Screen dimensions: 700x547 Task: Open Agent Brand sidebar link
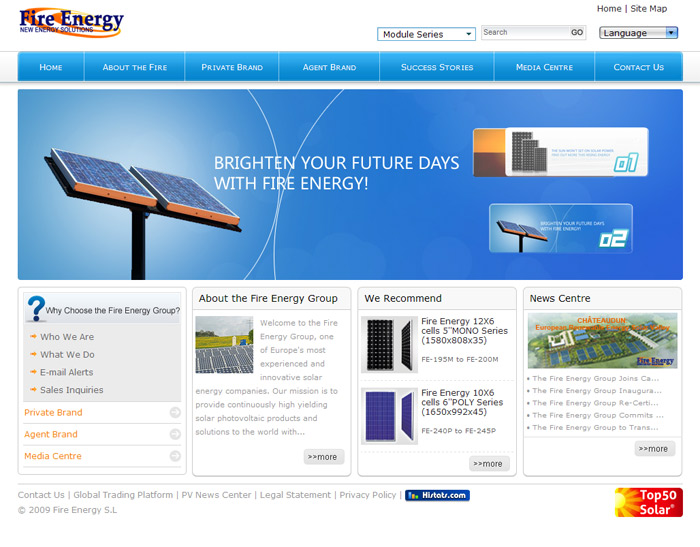[51, 434]
